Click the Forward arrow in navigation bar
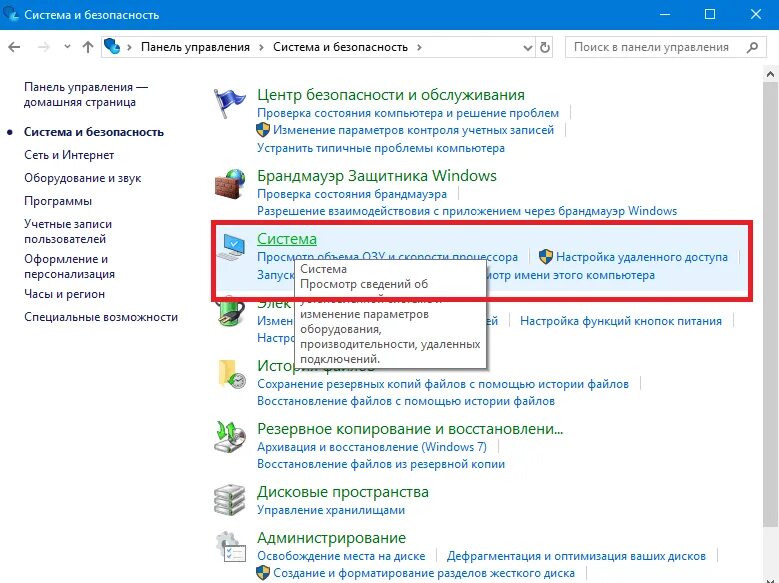Screen dimensions: 779x583 44,47
